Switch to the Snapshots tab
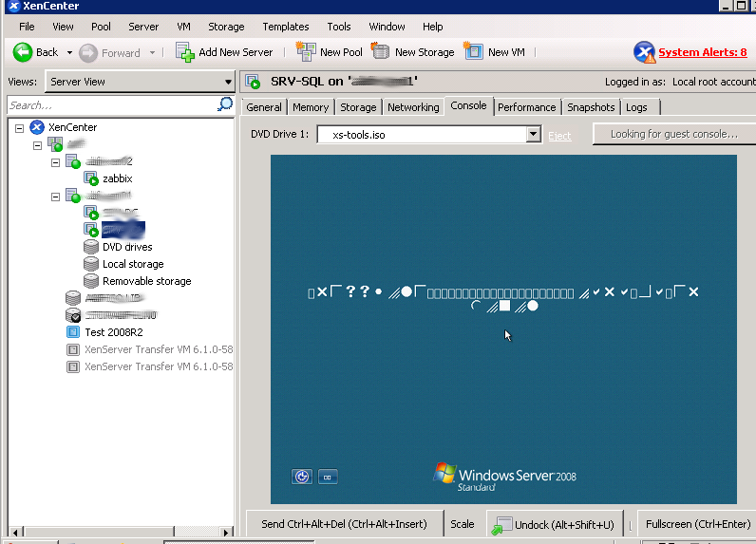 [x=591, y=107]
